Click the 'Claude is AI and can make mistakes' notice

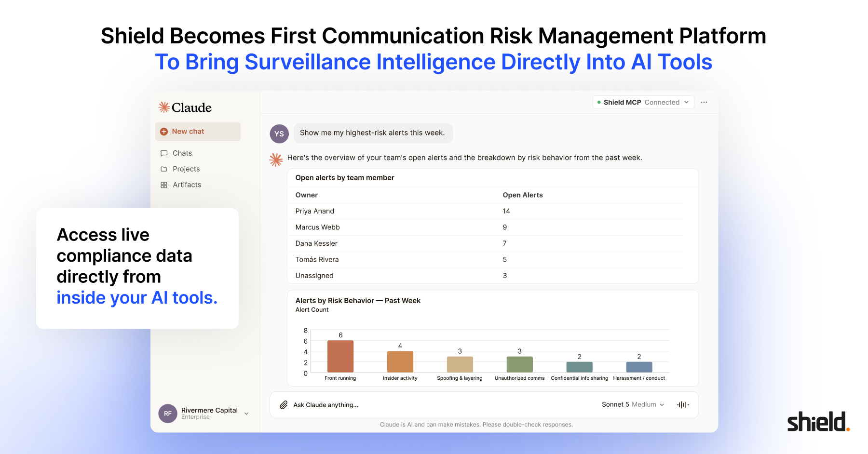tap(476, 425)
